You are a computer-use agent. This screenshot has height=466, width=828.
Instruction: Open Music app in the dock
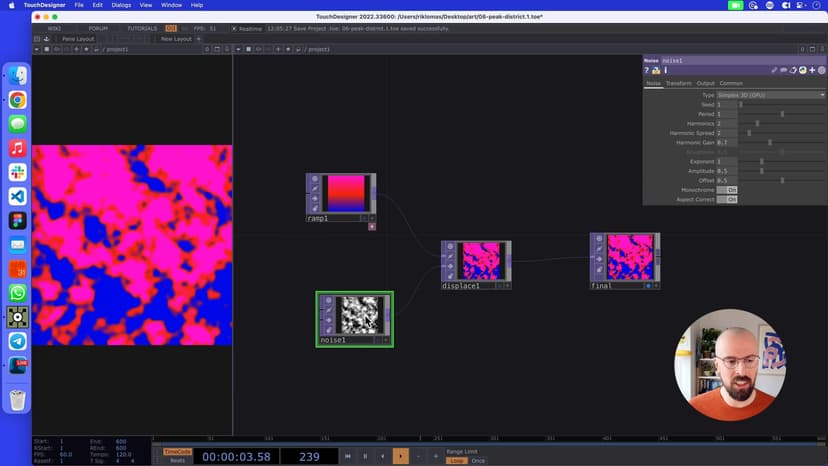coord(17,148)
